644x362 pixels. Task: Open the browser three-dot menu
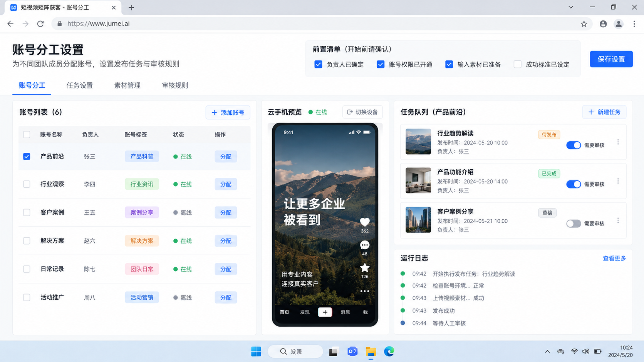pos(634,24)
